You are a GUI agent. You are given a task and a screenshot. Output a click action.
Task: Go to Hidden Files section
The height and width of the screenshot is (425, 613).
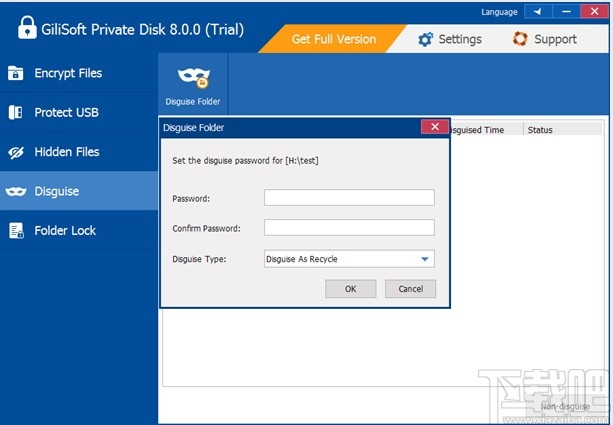[x=79, y=152]
